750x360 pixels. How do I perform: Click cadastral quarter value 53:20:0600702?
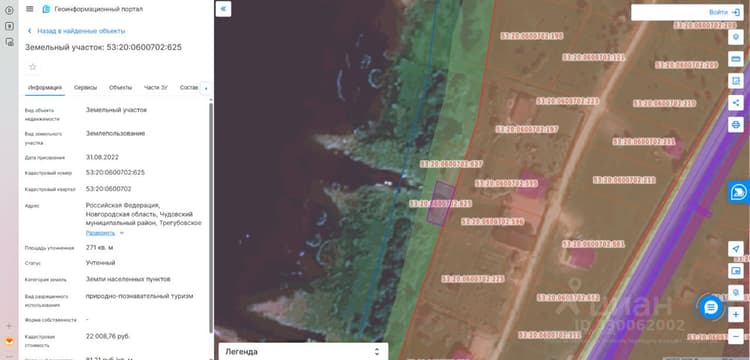click(109, 189)
